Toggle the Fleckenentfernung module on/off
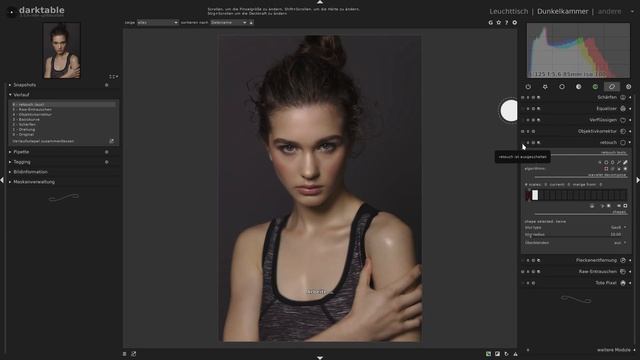 523,260
